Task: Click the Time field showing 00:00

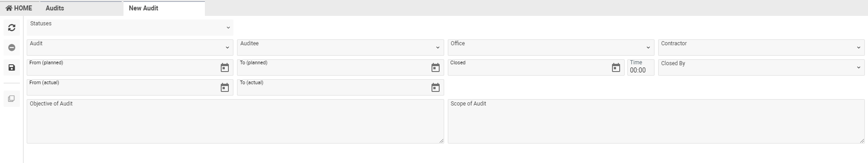Action: pyautogui.click(x=640, y=67)
